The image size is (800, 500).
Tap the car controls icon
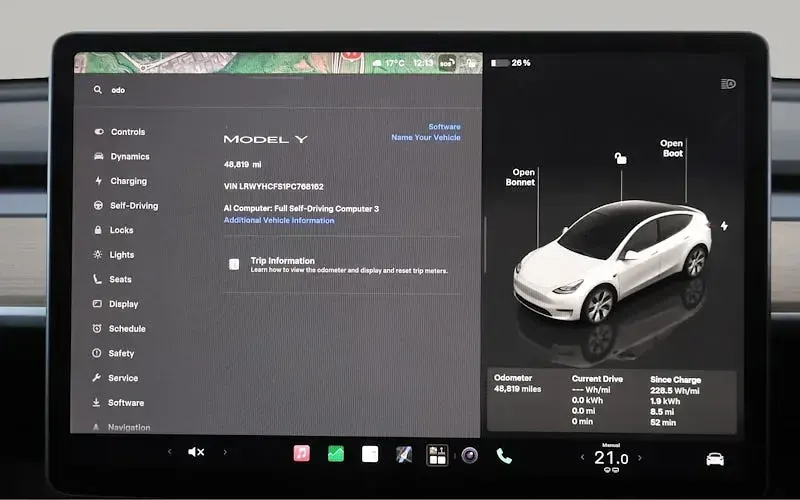tap(715, 459)
